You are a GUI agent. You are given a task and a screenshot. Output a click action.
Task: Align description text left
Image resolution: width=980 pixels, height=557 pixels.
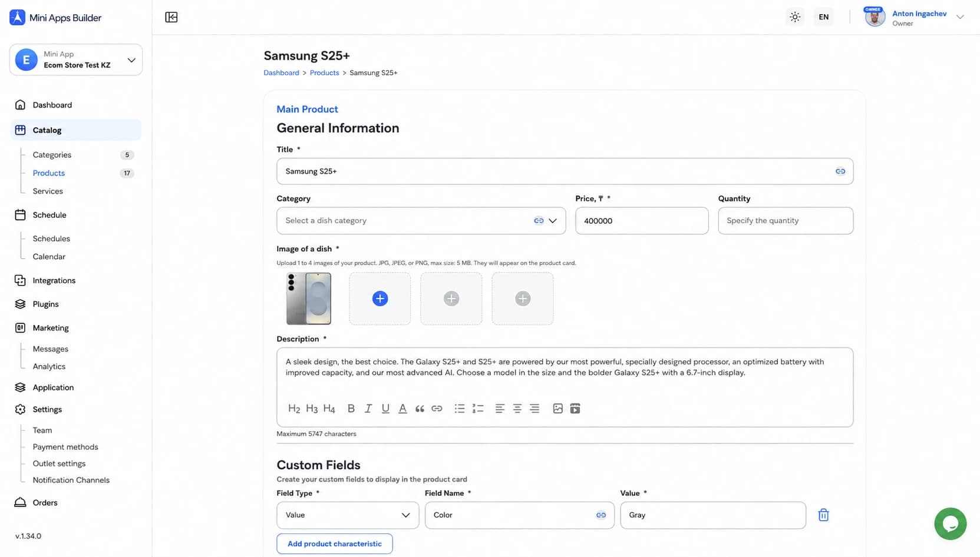(x=500, y=409)
